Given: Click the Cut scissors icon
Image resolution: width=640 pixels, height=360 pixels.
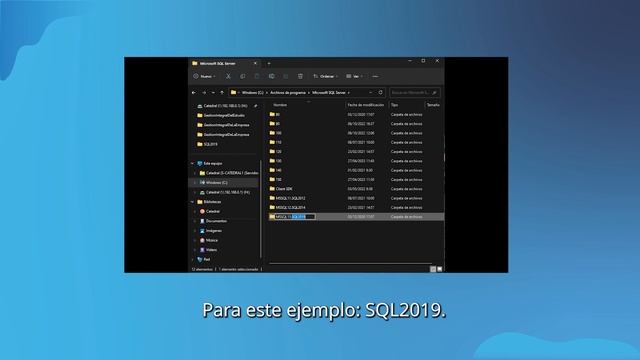Looking at the screenshot, I should tap(229, 76).
